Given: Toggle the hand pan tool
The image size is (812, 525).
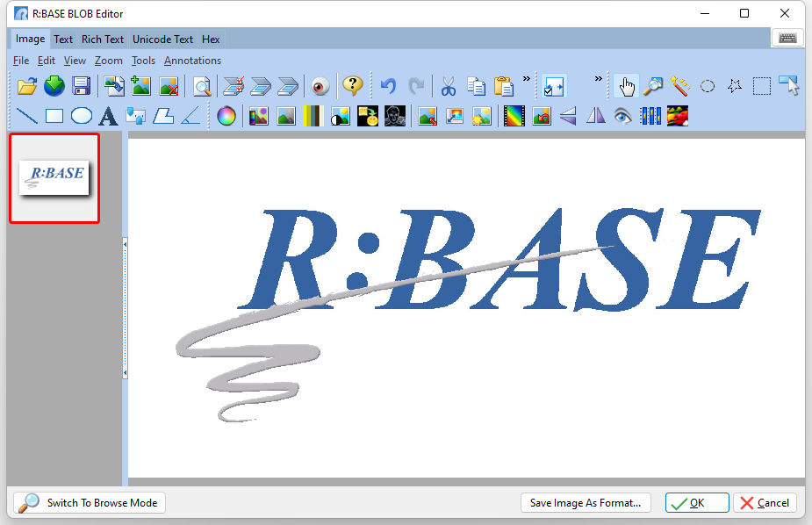Looking at the screenshot, I should tap(626, 86).
